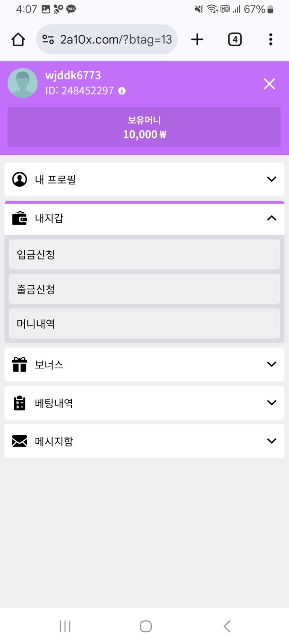Tap the browser address bar URL
289x644 pixels.
click(116, 39)
